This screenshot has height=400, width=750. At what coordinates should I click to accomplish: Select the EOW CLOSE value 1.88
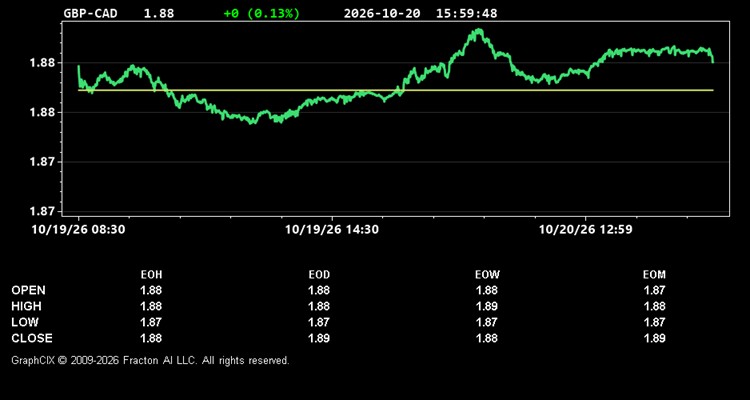[x=487, y=338]
